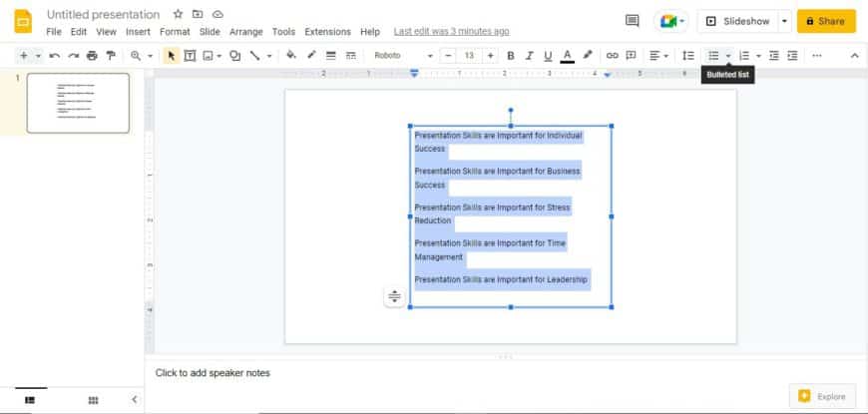
Task: Print the presentation using the printer icon
Action: pos(92,56)
